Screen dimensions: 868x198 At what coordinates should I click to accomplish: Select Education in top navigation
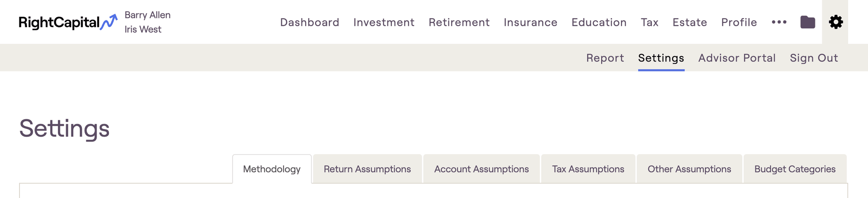pos(599,22)
